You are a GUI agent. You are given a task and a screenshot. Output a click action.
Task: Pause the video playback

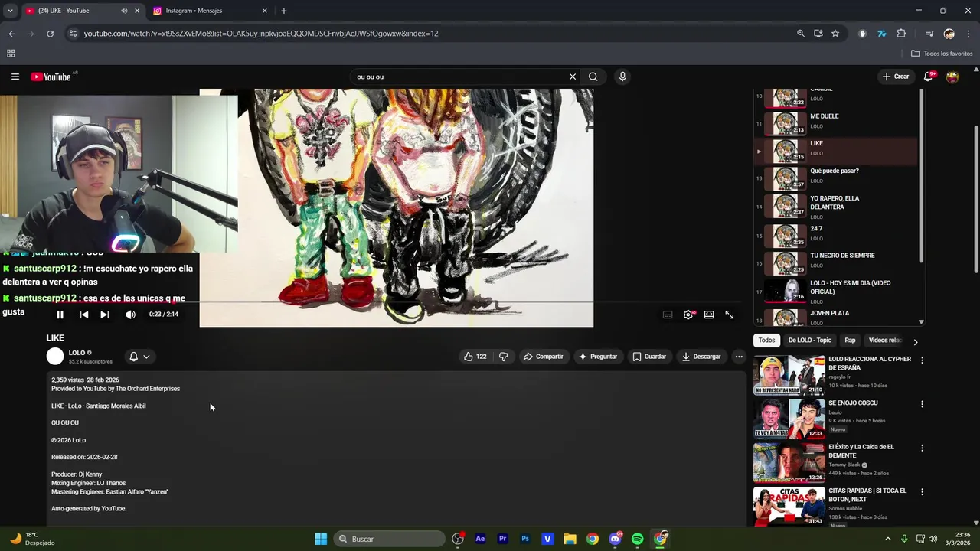[x=60, y=315]
